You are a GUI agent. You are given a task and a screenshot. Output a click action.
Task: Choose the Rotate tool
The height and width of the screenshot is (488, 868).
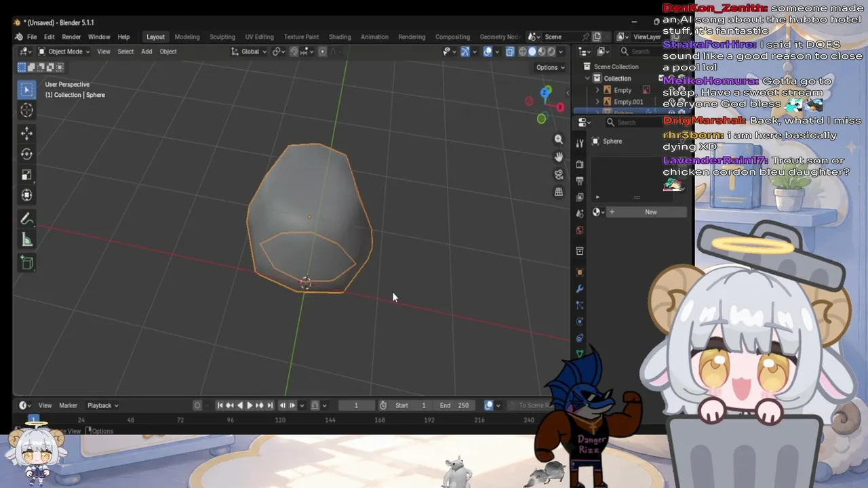point(26,154)
